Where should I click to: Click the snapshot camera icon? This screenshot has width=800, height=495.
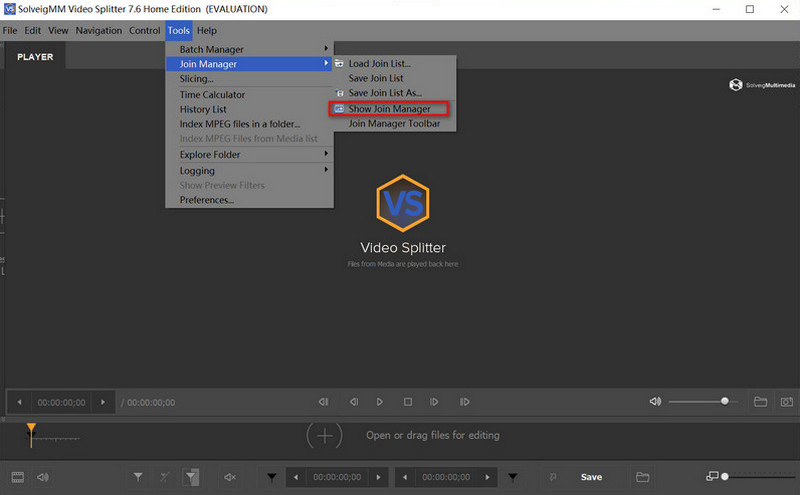(787, 402)
